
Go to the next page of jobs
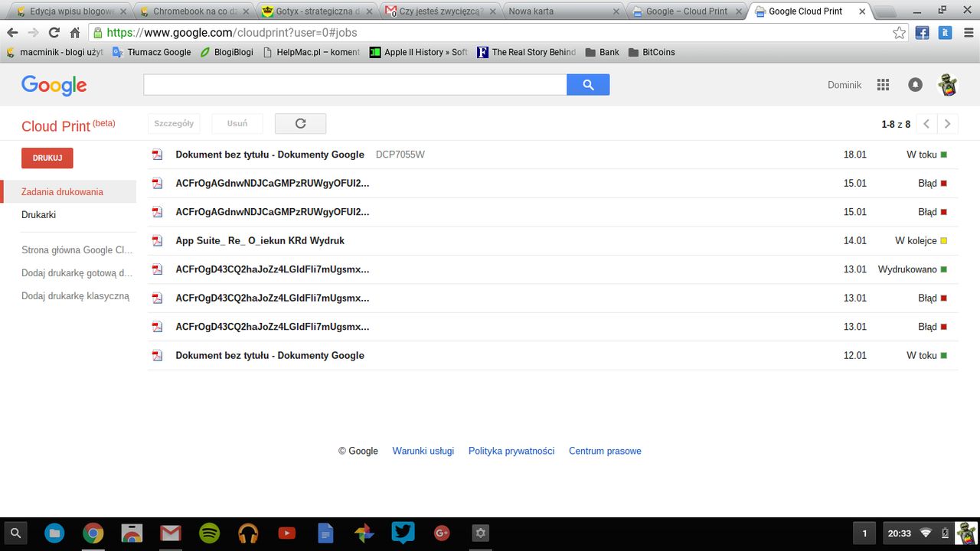[948, 124]
